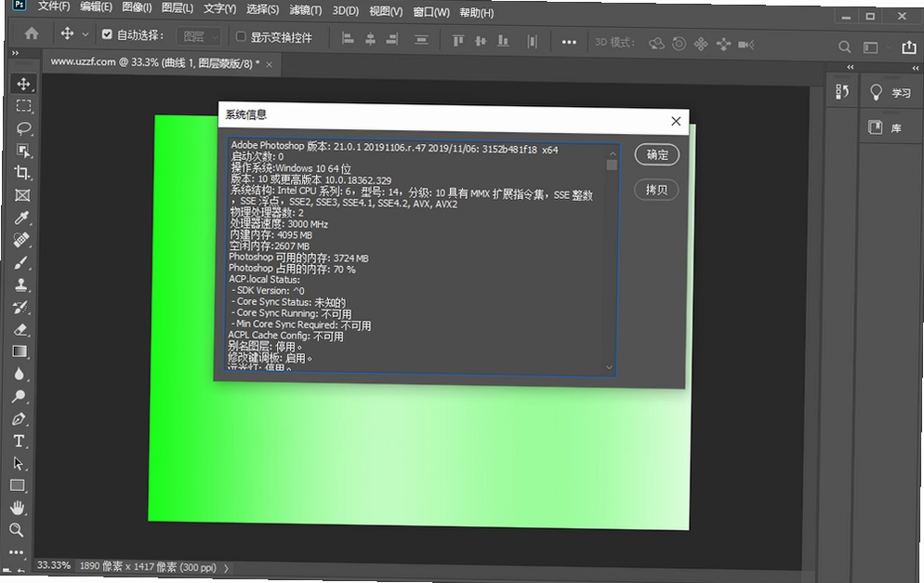Select the Spot Healing Brush tool
The image size is (924, 583).
click(x=21, y=240)
